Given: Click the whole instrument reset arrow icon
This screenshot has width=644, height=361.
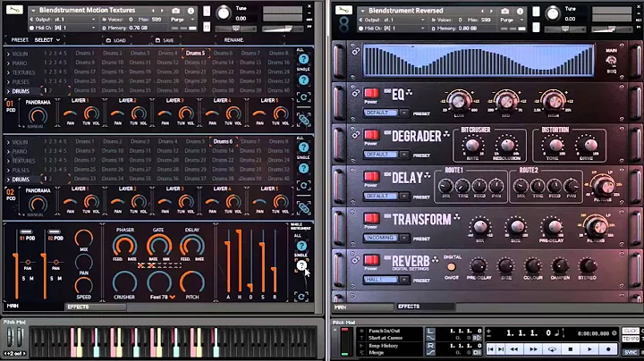Looking at the screenshot, I should [x=301, y=297].
